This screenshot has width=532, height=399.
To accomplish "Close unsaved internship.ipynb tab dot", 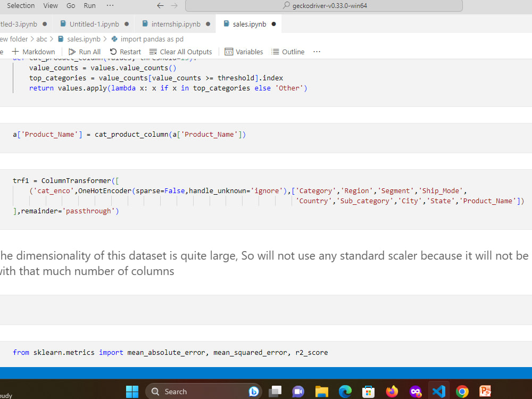I will coord(208,24).
